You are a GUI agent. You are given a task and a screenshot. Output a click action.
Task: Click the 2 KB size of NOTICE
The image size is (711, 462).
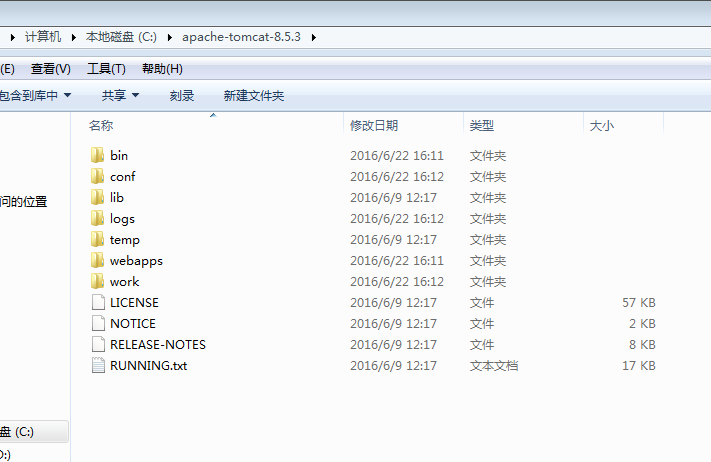[642, 323]
